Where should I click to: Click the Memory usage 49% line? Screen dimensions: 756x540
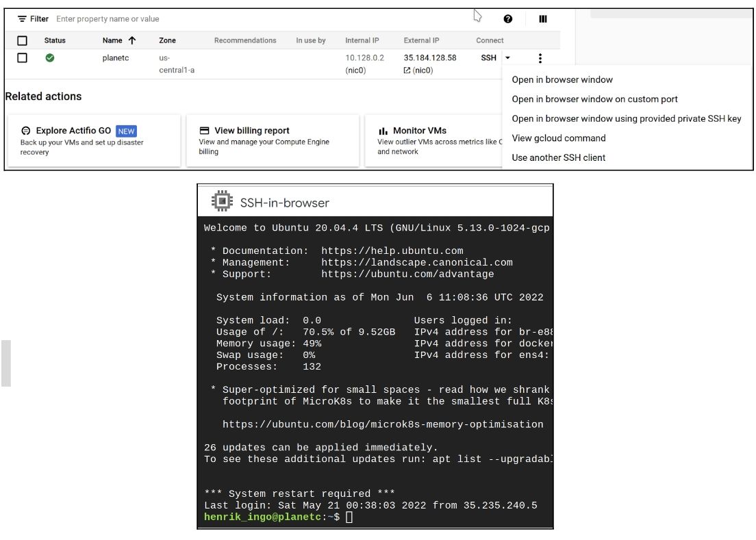tap(268, 344)
